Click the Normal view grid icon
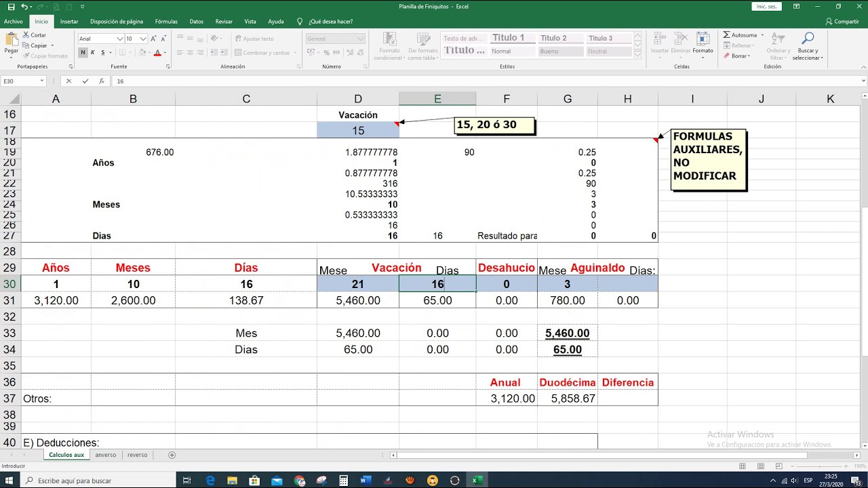 click(x=743, y=466)
